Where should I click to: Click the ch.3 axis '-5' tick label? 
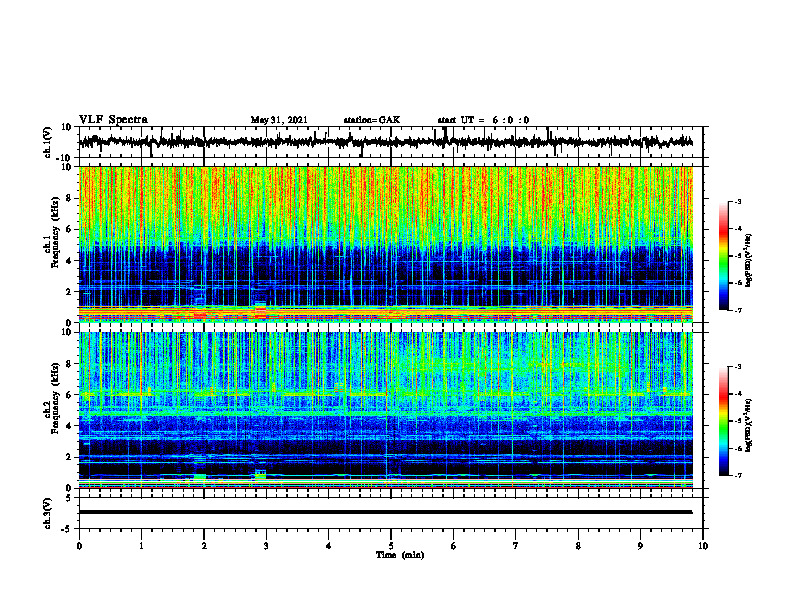point(67,529)
